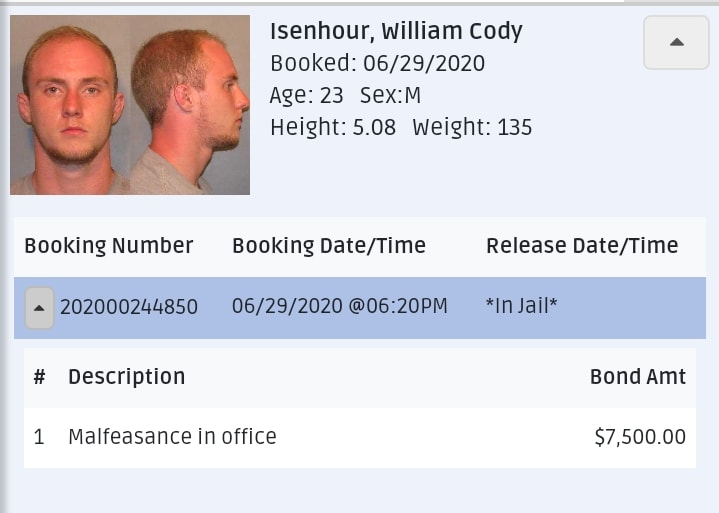Click the side profile mugshot photo
This screenshot has width=719, height=513.
point(190,105)
